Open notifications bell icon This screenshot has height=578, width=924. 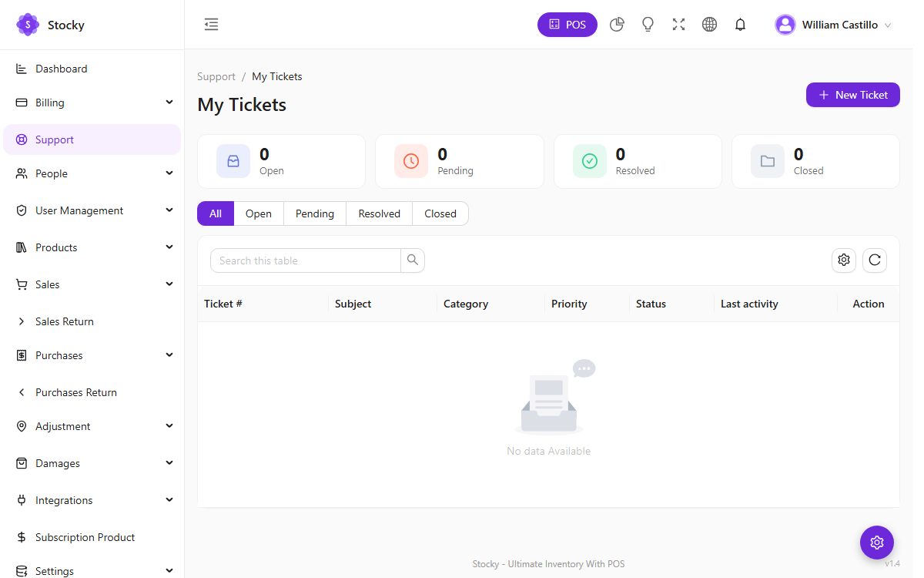coord(740,25)
